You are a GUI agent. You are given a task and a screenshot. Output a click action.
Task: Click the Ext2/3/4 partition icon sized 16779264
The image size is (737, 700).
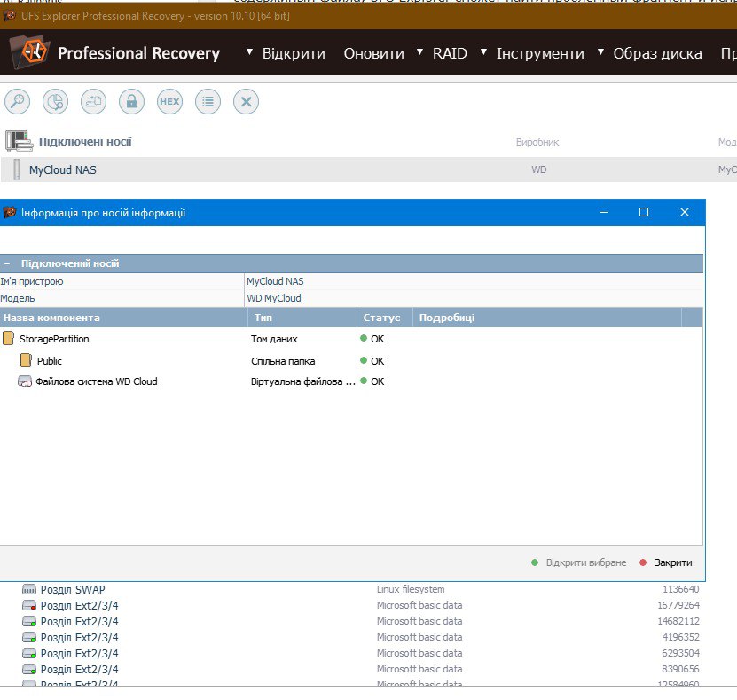(x=29, y=605)
